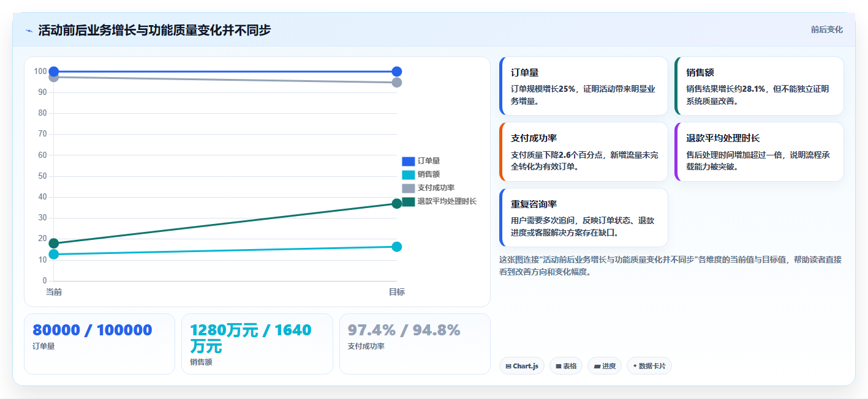
Task: Click text 订单规模增长25% description
Action: tap(583, 95)
